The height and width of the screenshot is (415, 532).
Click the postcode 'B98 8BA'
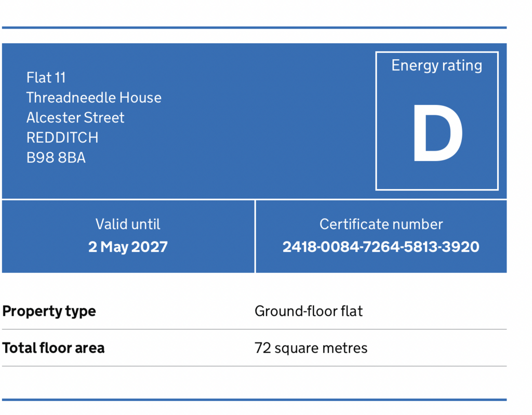56,158
